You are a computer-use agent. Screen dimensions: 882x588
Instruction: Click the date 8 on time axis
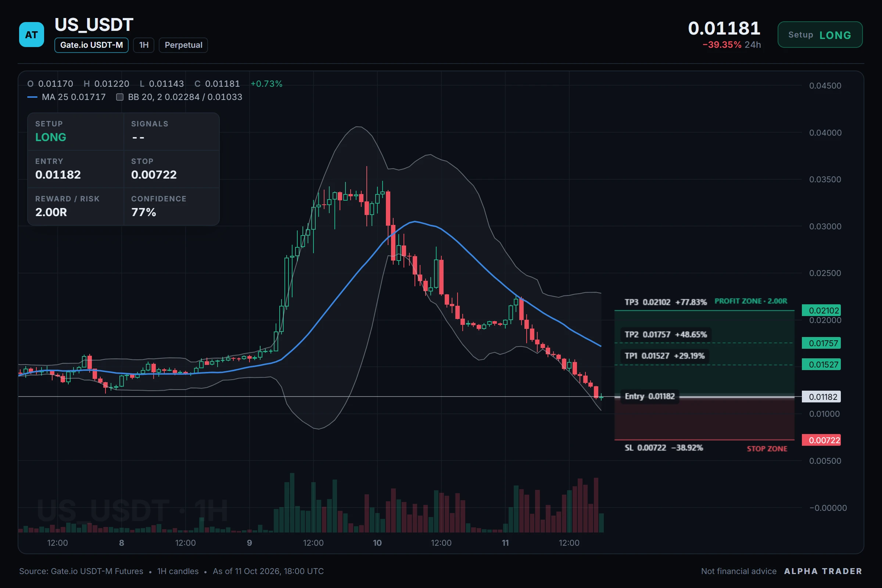pos(122,543)
